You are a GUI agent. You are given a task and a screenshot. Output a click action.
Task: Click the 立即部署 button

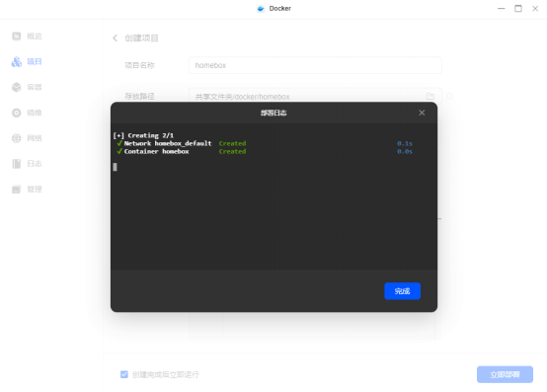tap(505, 374)
